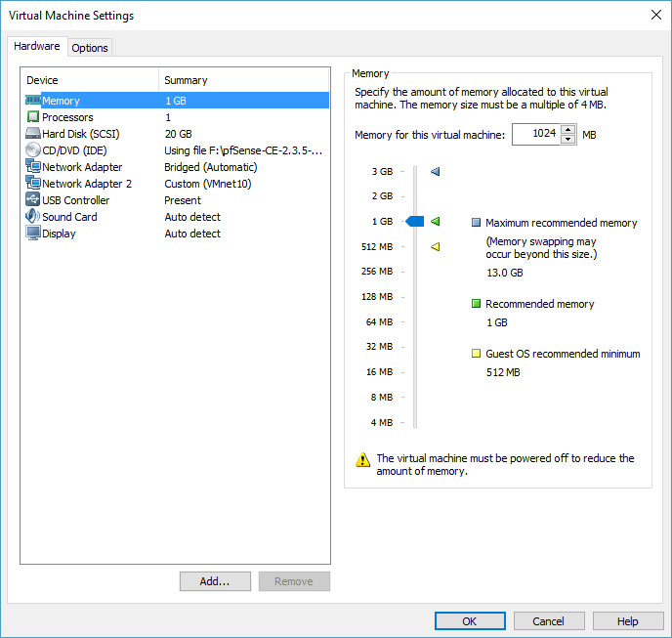Image resolution: width=672 pixels, height=638 pixels.
Task: Click the Network Adapter 2 icon
Action: 32,184
